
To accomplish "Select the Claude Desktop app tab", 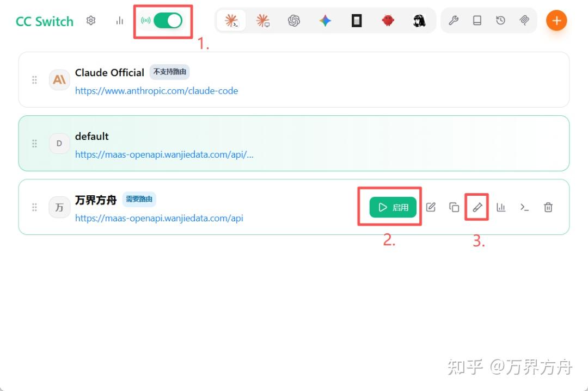I will 263,21.
